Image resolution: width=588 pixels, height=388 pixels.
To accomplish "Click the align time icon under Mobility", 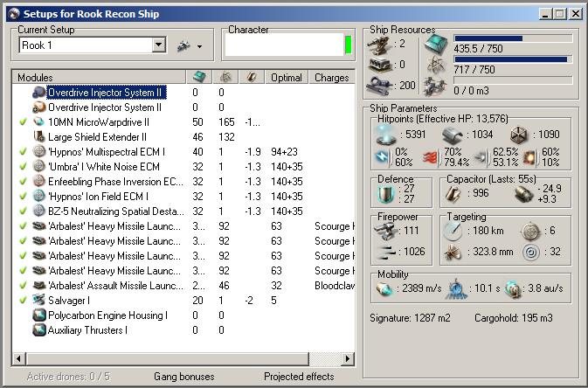I will [457, 288].
